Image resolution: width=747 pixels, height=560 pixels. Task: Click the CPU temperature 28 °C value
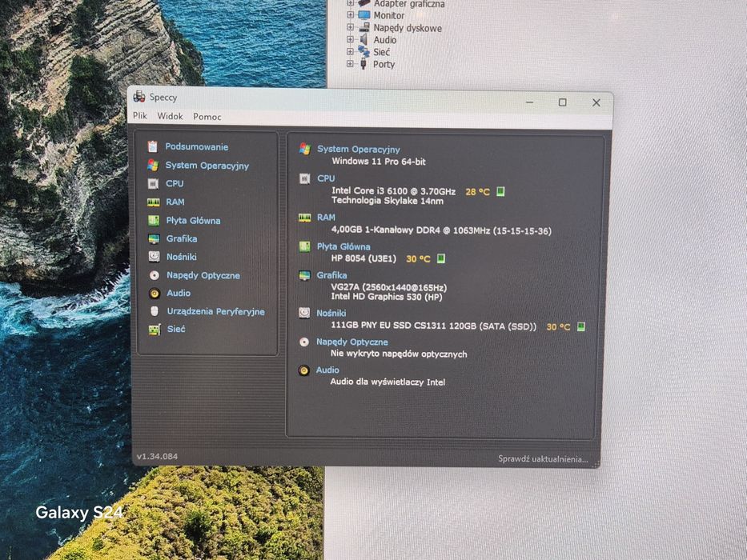477,192
